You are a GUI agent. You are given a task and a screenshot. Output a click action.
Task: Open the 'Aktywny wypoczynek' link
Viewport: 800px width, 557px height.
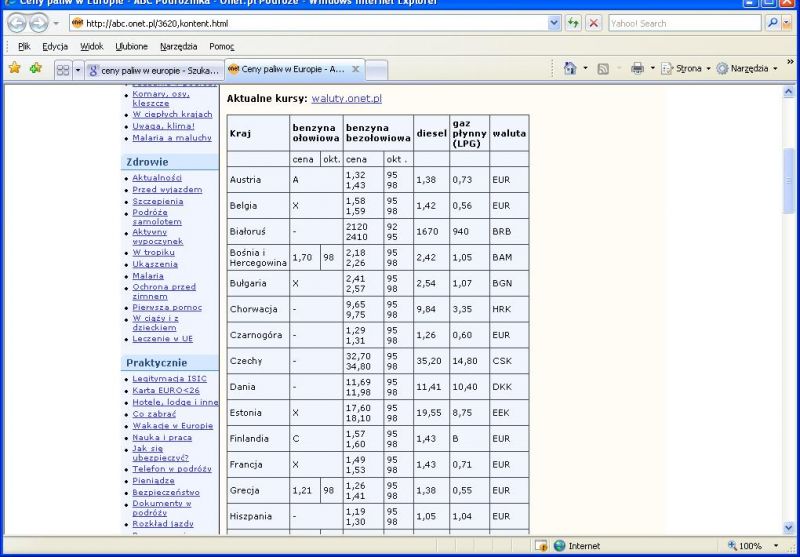point(158,237)
